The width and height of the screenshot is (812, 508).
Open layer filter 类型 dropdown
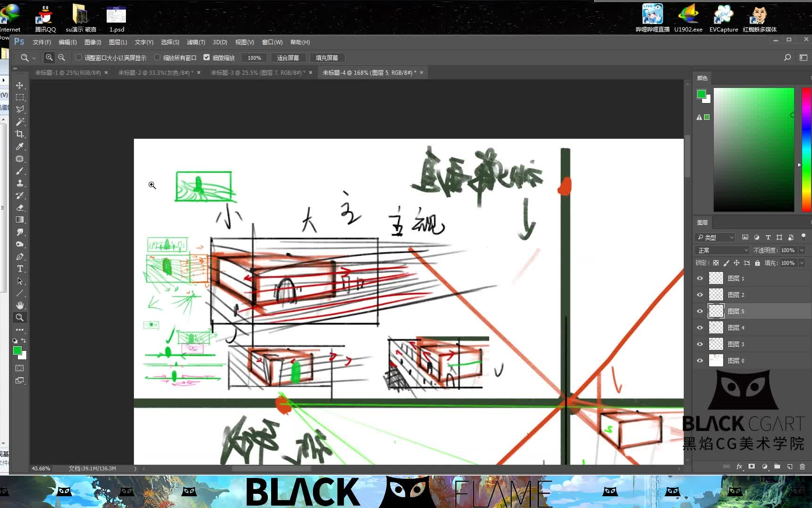(x=715, y=237)
